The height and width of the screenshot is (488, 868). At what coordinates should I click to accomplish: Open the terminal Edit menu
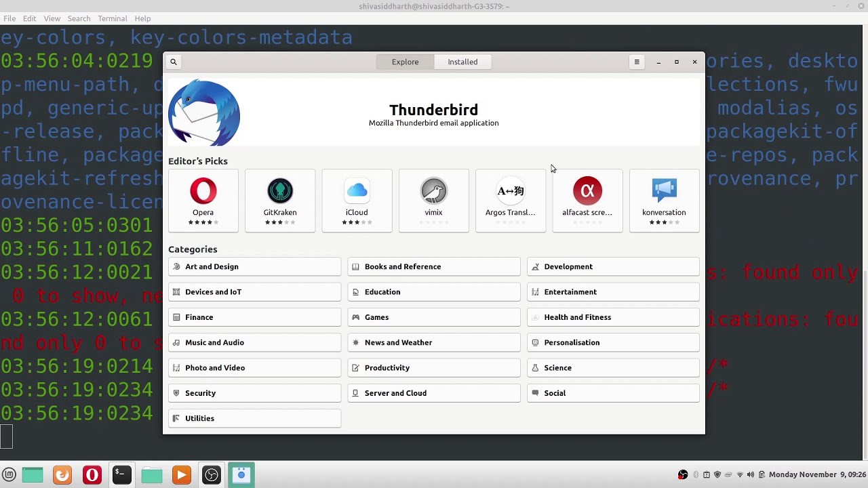30,18
